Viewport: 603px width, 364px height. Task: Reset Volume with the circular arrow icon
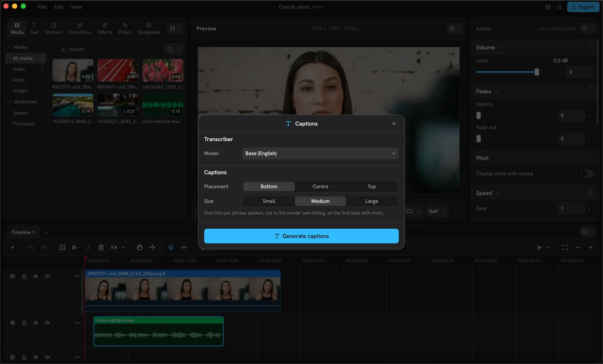(590, 43)
